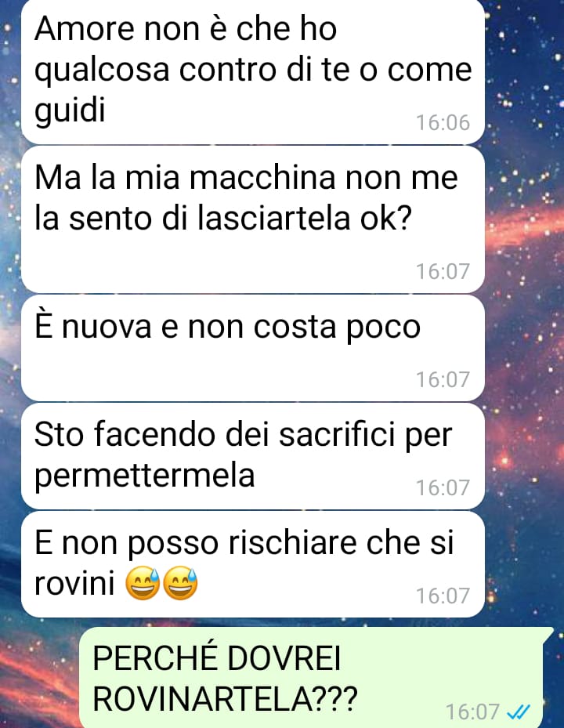The image size is (564, 728).
Task: Tap the 16:07 timestamp on the green bubble
Action: (x=472, y=712)
